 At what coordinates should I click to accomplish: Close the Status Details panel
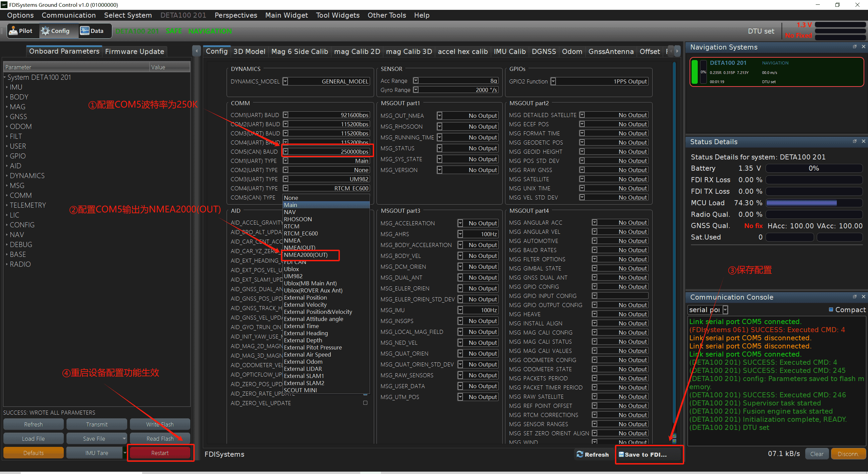(863, 141)
